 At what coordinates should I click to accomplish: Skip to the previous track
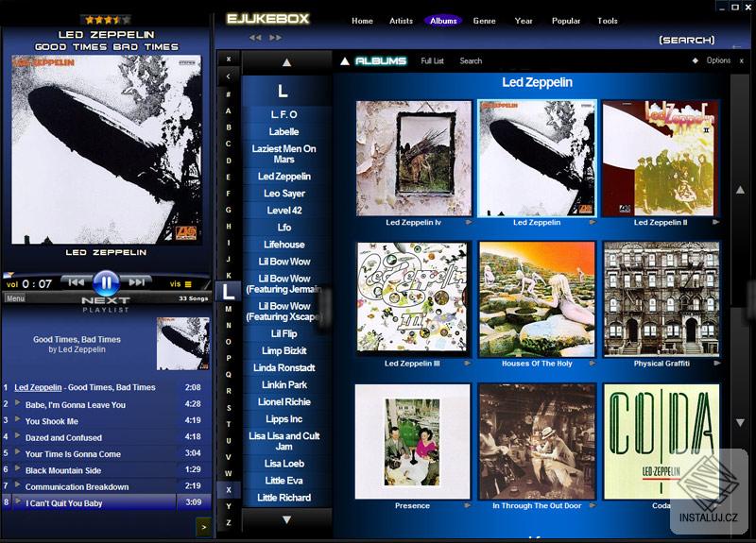point(77,282)
